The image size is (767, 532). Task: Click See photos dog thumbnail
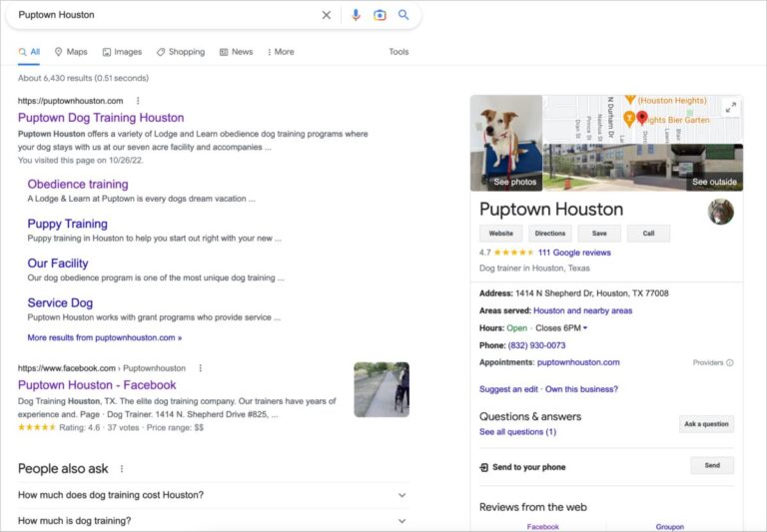506,143
